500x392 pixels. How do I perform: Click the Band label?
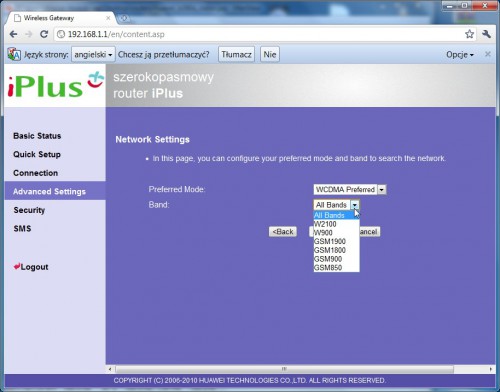[x=159, y=205]
